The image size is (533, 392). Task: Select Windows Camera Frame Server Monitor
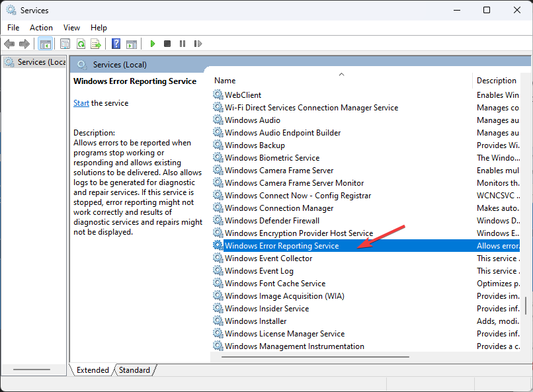[366, 182]
